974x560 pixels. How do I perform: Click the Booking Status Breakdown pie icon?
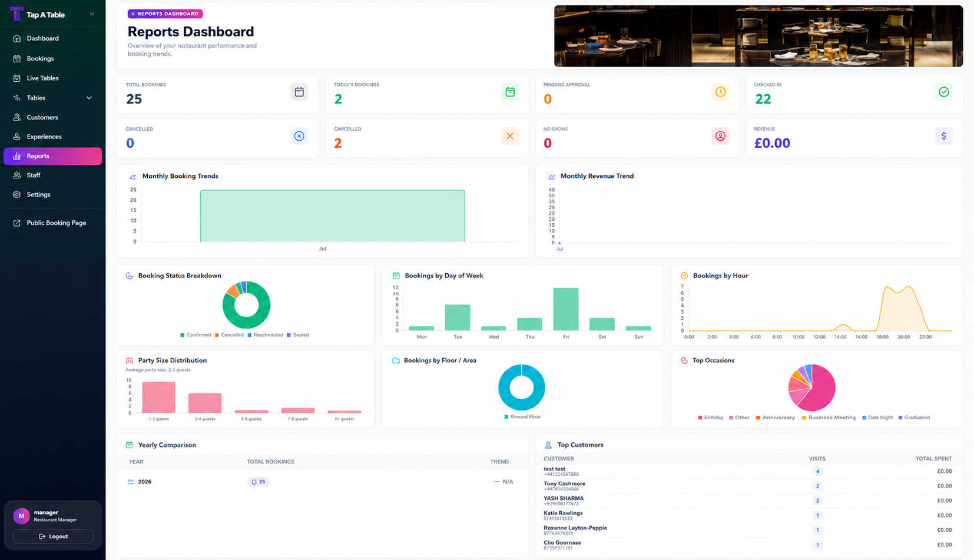(130, 276)
